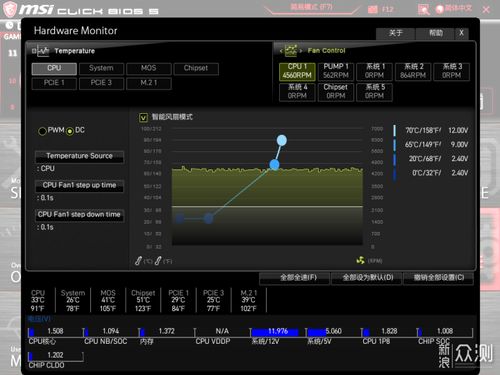Select the PWM fan mode radio button
The width and height of the screenshot is (500, 375).
(42, 131)
